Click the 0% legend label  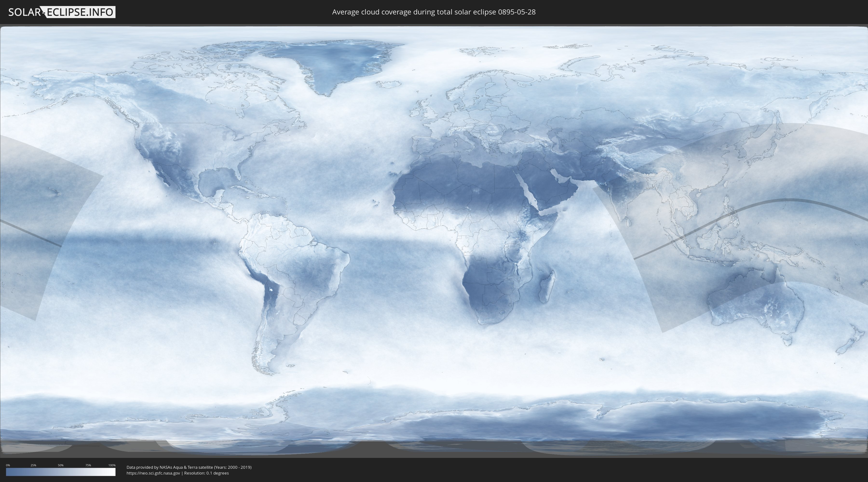[x=8, y=465]
